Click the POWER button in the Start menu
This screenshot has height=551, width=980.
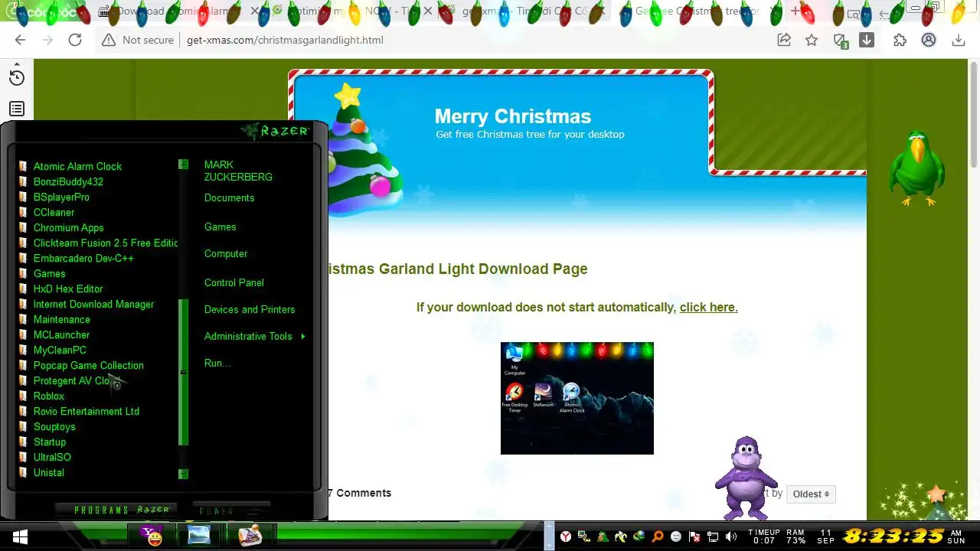pos(231,510)
